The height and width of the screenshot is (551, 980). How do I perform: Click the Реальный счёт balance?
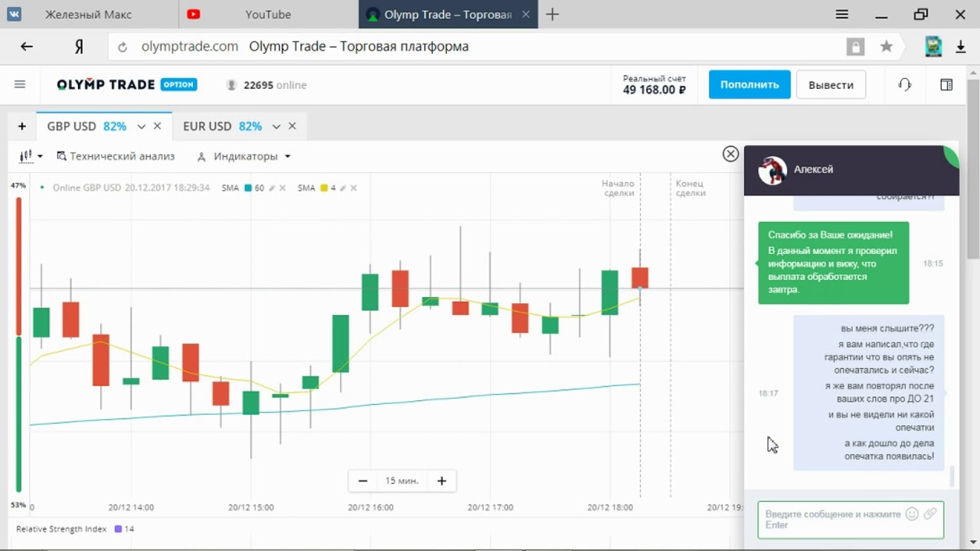coord(655,84)
